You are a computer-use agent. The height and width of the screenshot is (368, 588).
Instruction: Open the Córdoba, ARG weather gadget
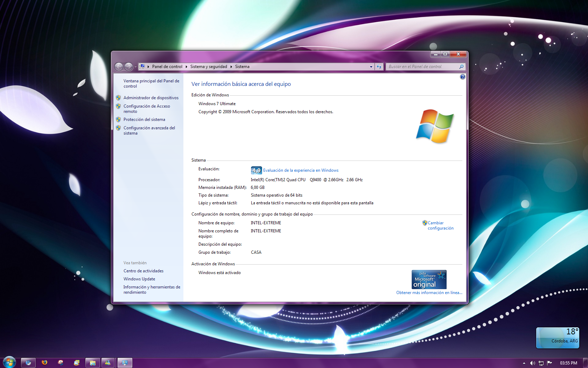pos(558,338)
